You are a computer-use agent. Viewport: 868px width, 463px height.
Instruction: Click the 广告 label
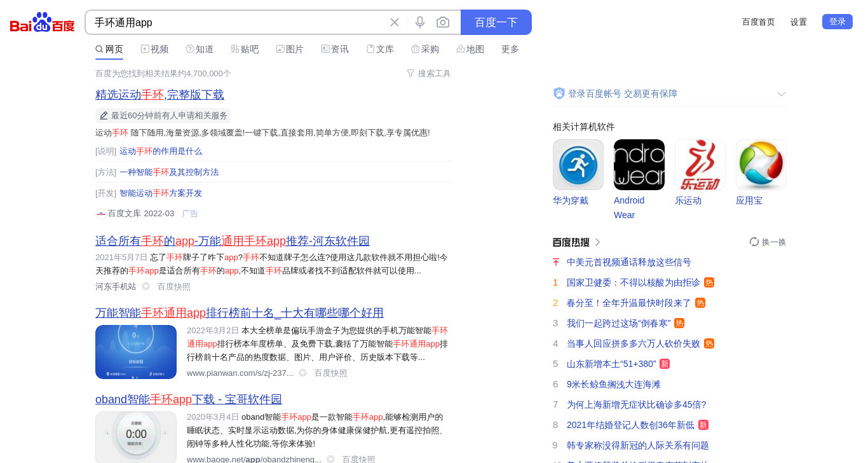[190, 214]
